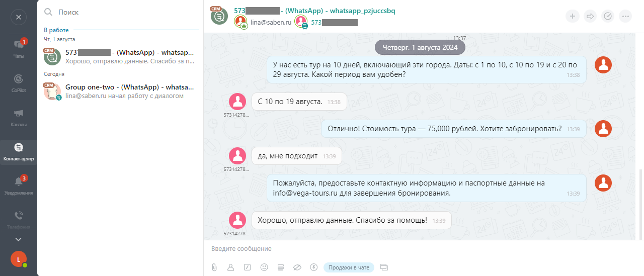Expand sidebar with the down chevron
Screen dimensions: 644x276
click(x=19, y=239)
